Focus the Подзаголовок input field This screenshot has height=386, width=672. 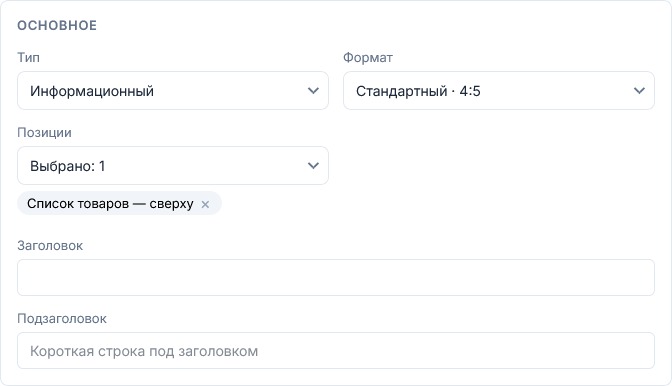pyautogui.click(x=336, y=350)
